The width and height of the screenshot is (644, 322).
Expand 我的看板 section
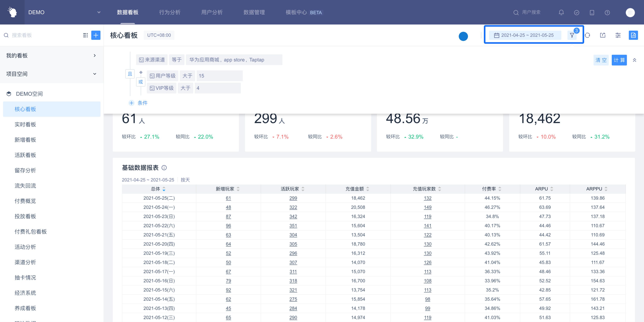(x=94, y=55)
